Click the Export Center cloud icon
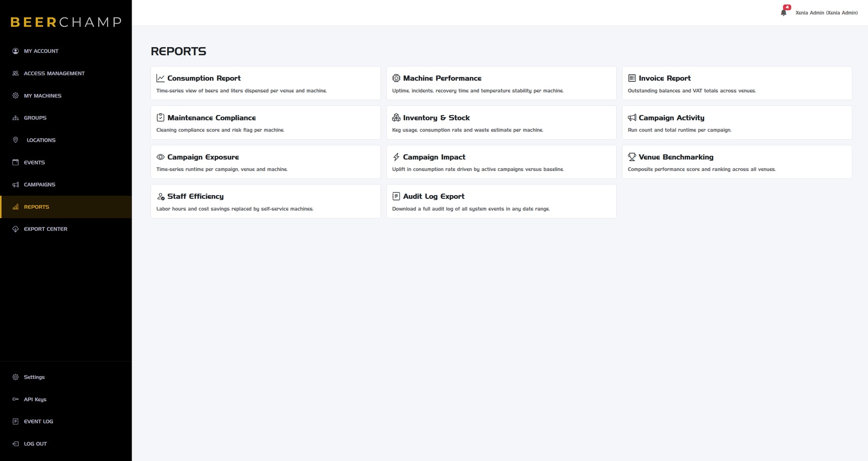This screenshot has width=868, height=461. tap(15, 229)
